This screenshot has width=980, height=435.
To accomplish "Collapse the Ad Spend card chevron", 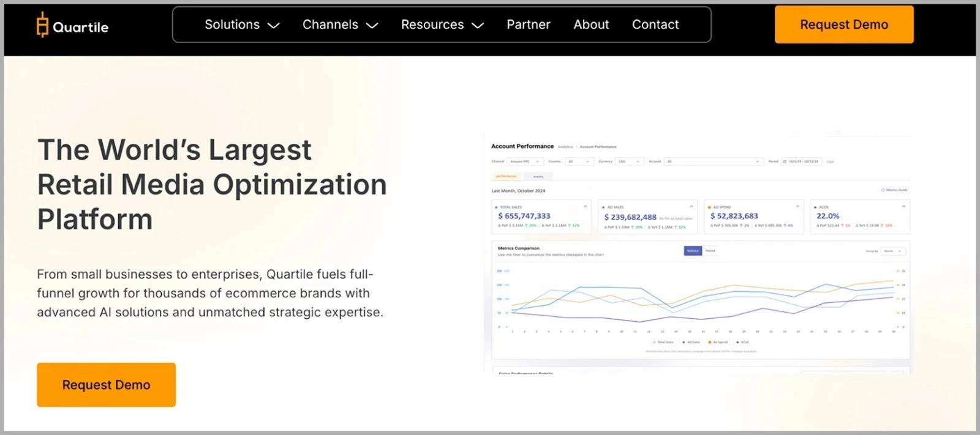I will [797, 206].
